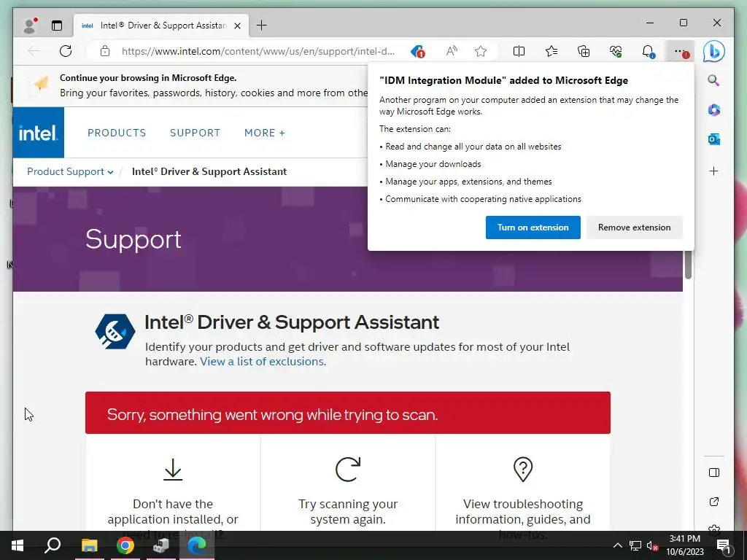The image size is (747, 560).
Task: Click Microsoft Edge taskbar icon
Action: pos(197,545)
